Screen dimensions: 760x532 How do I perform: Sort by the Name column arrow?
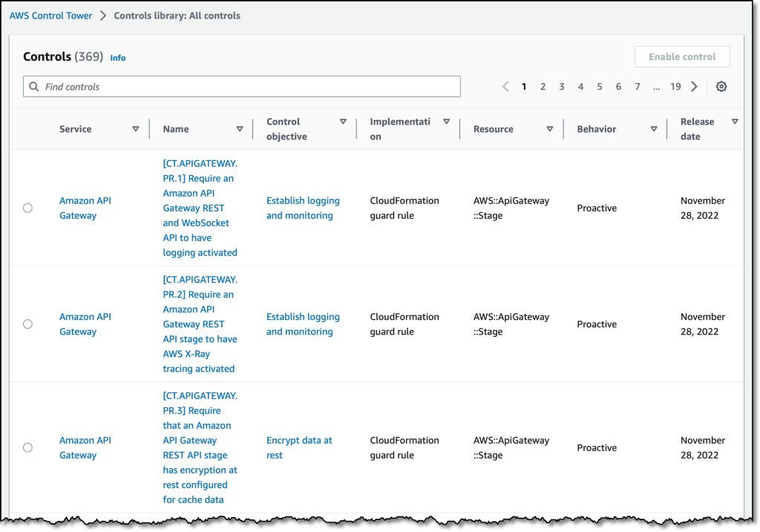pyautogui.click(x=240, y=129)
